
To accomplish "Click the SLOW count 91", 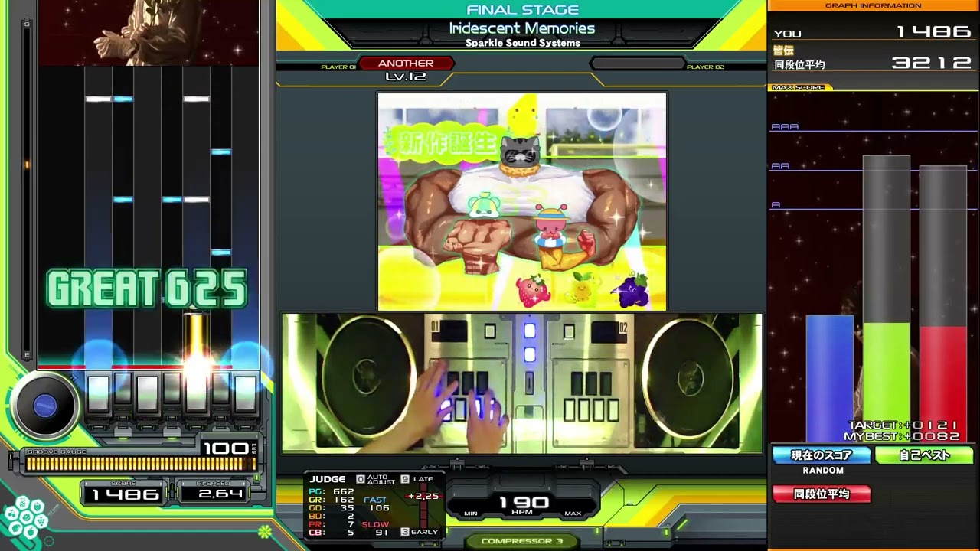I will point(382,533).
